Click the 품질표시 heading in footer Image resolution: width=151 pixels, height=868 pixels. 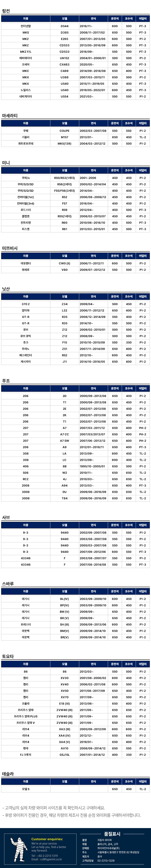pos(112,834)
